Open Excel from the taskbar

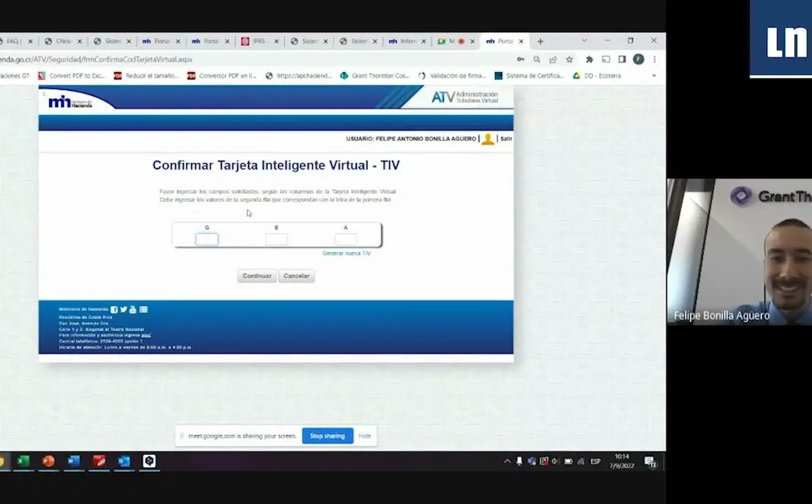tap(23, 461)
